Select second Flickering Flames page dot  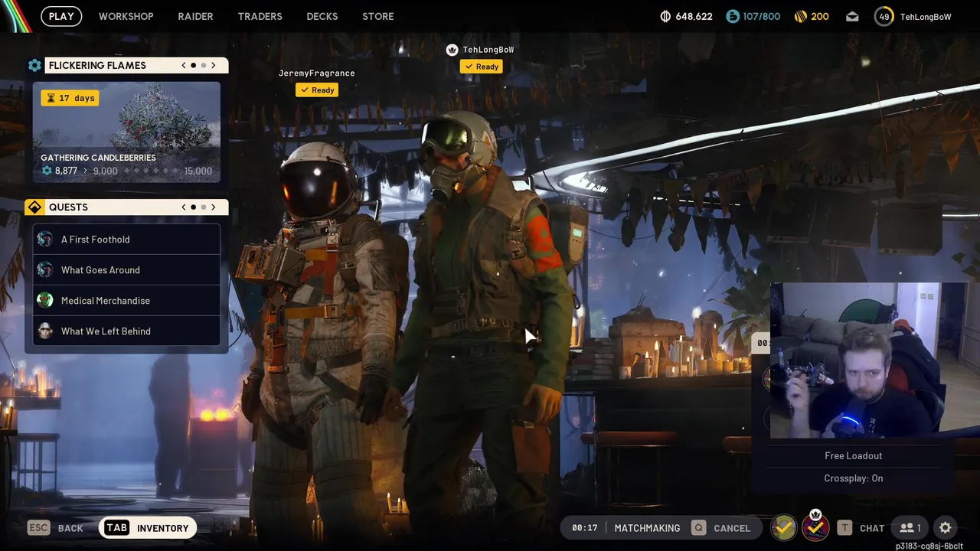pos(204,65)
